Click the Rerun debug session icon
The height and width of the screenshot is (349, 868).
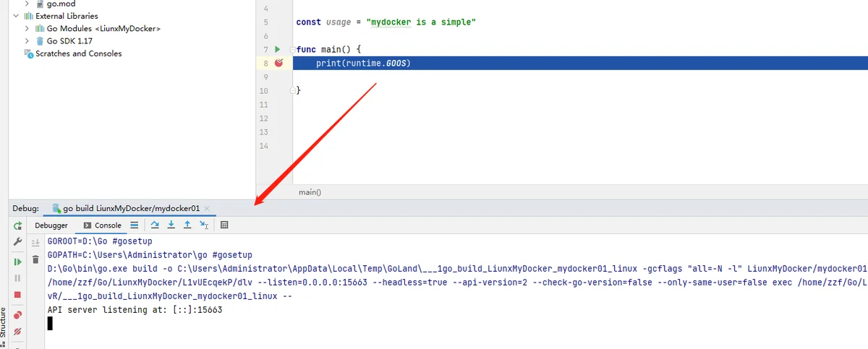[17, 225]
